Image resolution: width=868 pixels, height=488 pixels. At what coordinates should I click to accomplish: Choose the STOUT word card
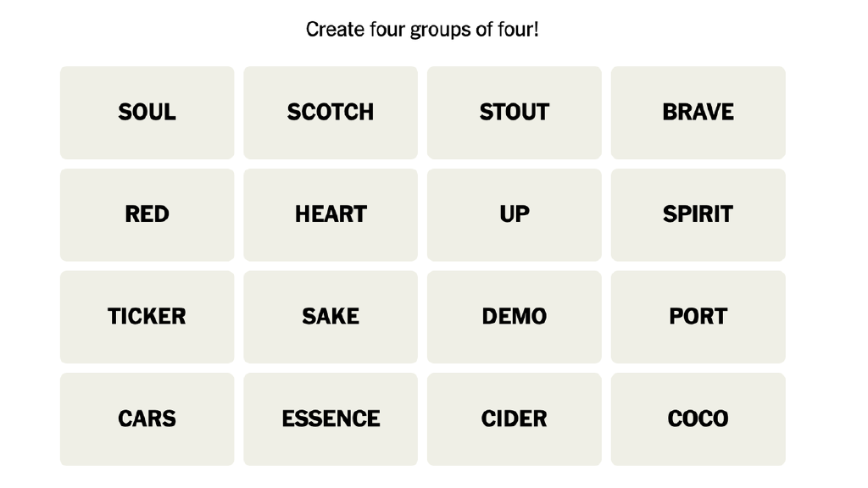tap(514, 113)
